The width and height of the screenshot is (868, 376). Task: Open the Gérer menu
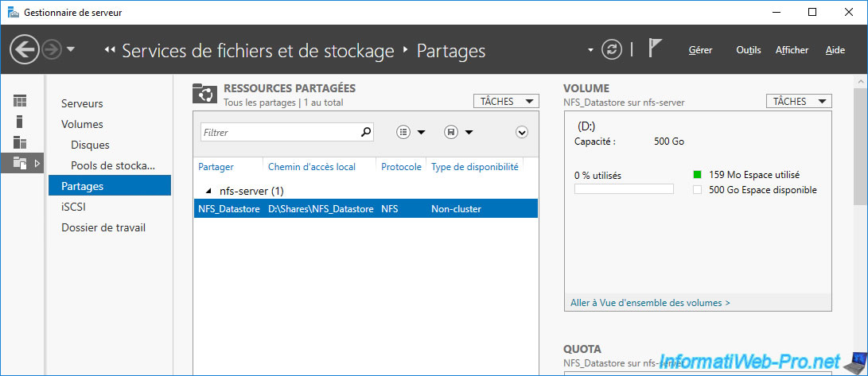click(700, 50)
